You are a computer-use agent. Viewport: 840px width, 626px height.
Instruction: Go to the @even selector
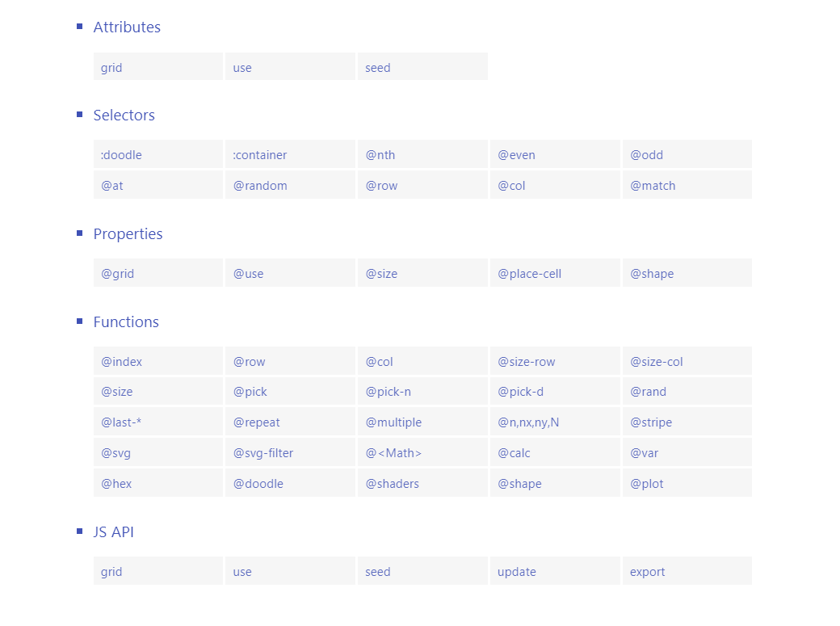coord(555,153)
